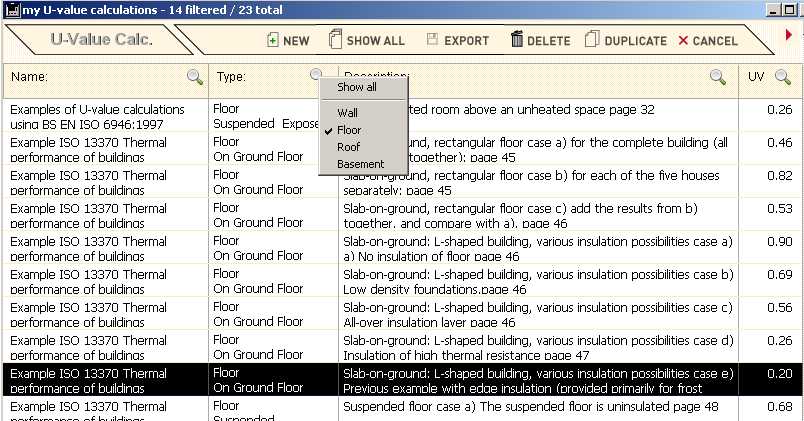The width and height of the screenshot is (804, 421).
Task: Click the SHOW ALL button label
Action: point(375,41)
